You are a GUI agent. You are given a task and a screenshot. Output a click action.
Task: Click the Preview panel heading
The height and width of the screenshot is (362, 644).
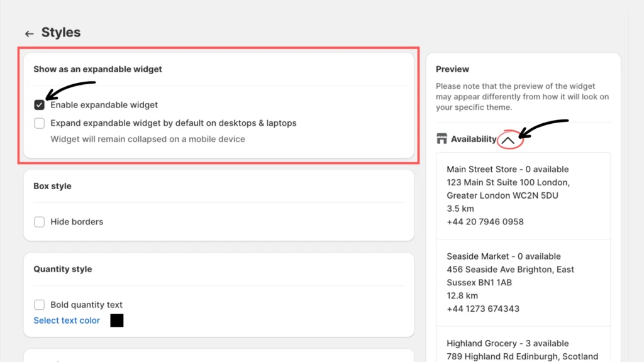coord(453,69)
